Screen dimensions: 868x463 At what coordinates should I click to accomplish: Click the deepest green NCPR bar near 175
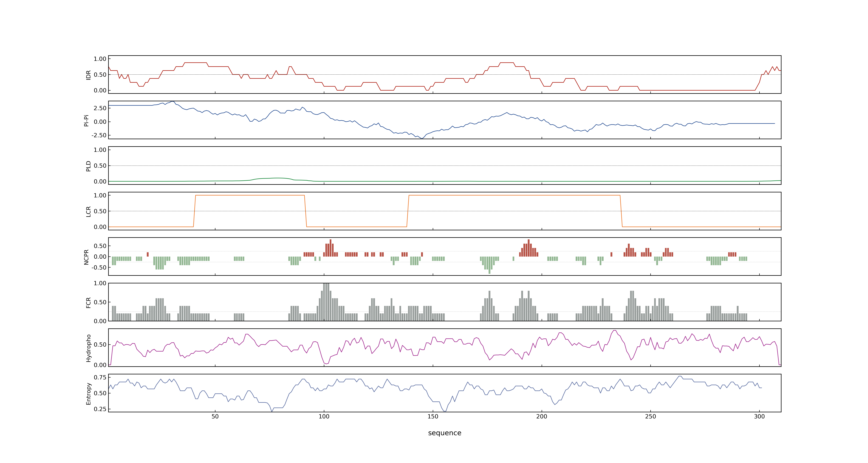pos(489,265)
